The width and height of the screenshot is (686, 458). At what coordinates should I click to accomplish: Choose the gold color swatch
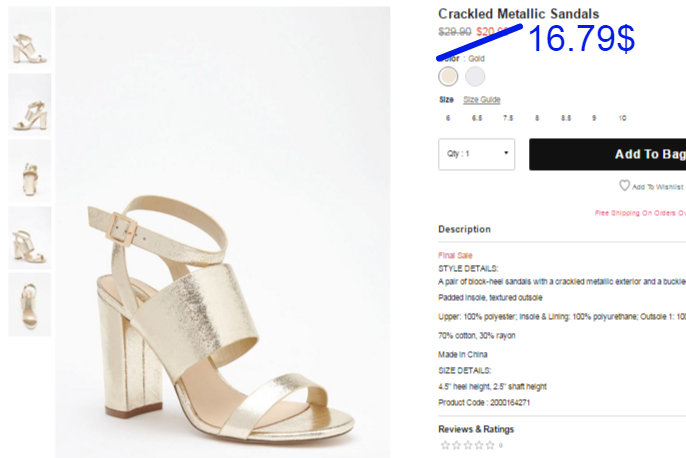(x=448, y=77)
